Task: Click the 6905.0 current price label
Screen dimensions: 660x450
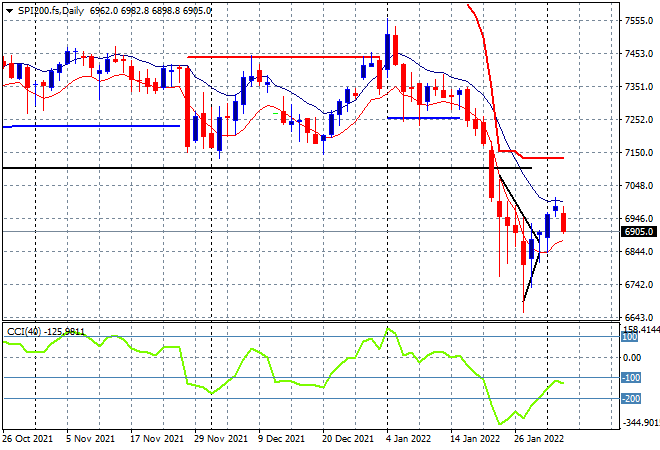Action: click(639, 232)
